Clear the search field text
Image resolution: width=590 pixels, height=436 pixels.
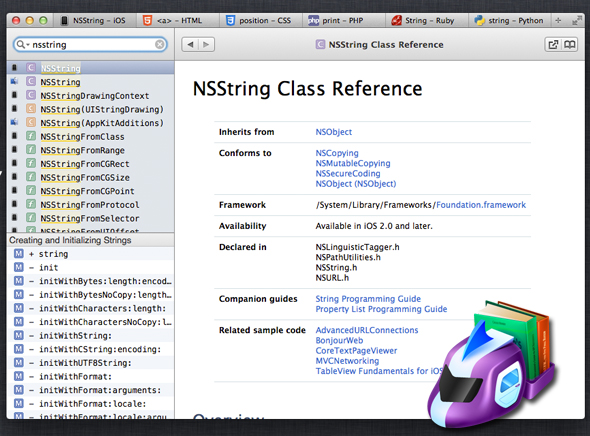point(160,45)
